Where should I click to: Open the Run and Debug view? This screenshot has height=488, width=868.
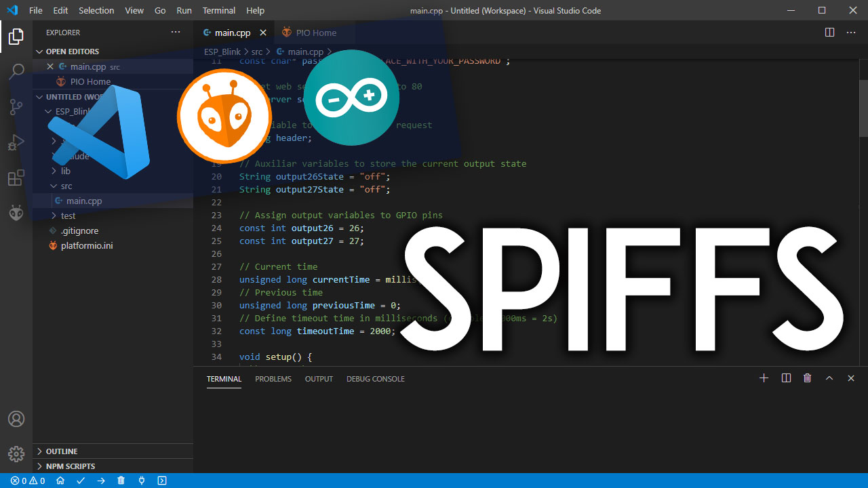tap(16, 142)
